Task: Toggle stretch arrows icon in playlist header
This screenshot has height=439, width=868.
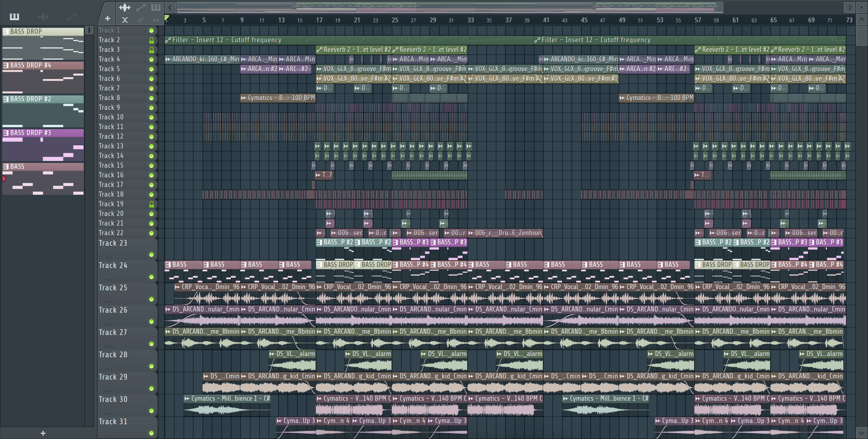Action: pos(156,20)
